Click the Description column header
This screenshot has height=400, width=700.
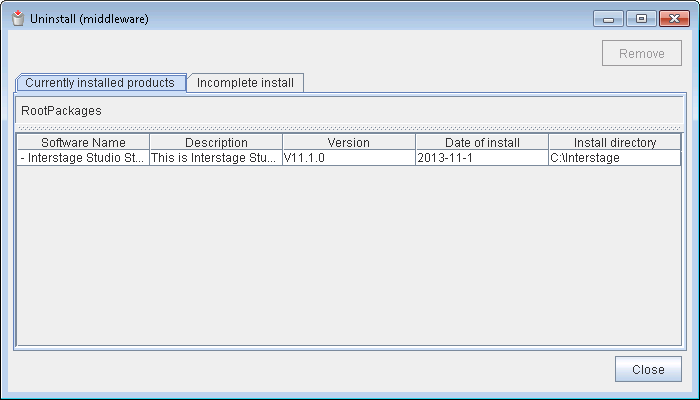(x=216, y=142)
